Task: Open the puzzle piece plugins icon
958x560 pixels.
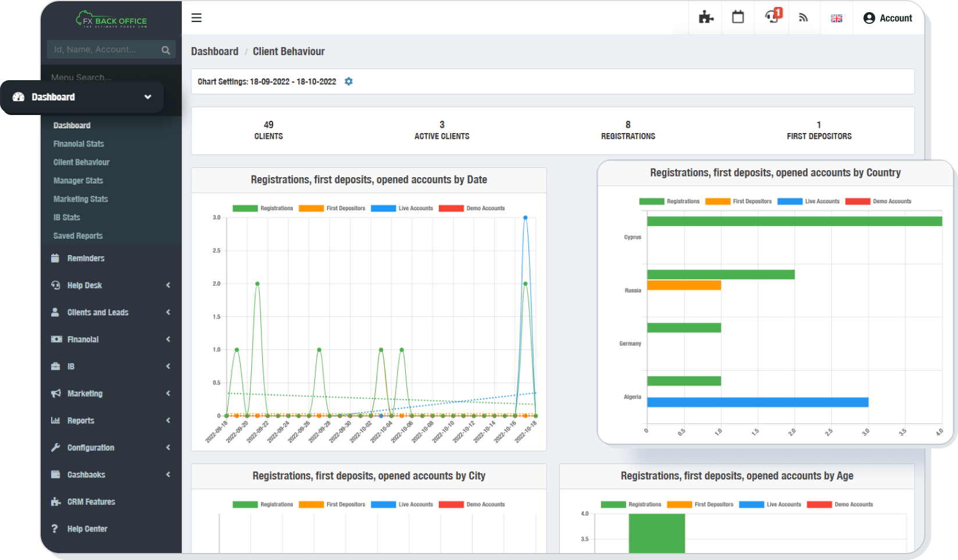Action: point(706,17)
